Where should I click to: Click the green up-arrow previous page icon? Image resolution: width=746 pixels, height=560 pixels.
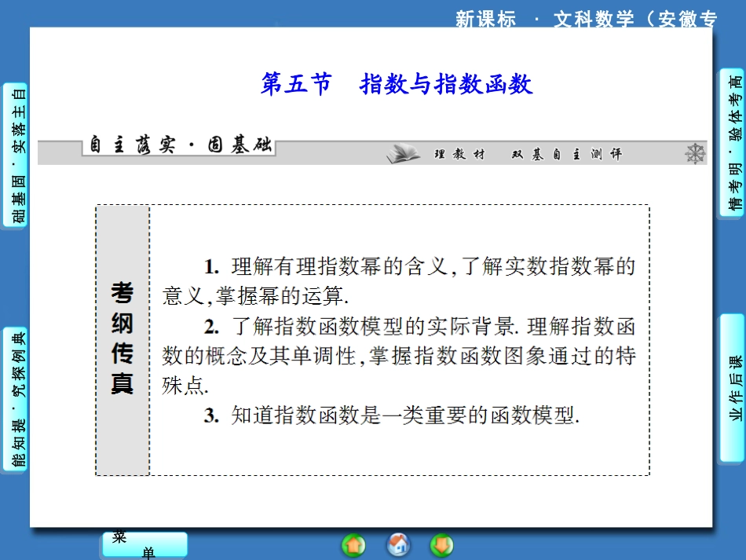tap(353, 545)
